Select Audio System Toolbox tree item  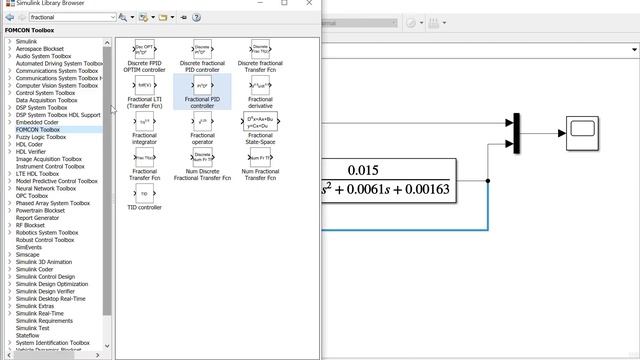pyautogui.click(x=43, y=56)
